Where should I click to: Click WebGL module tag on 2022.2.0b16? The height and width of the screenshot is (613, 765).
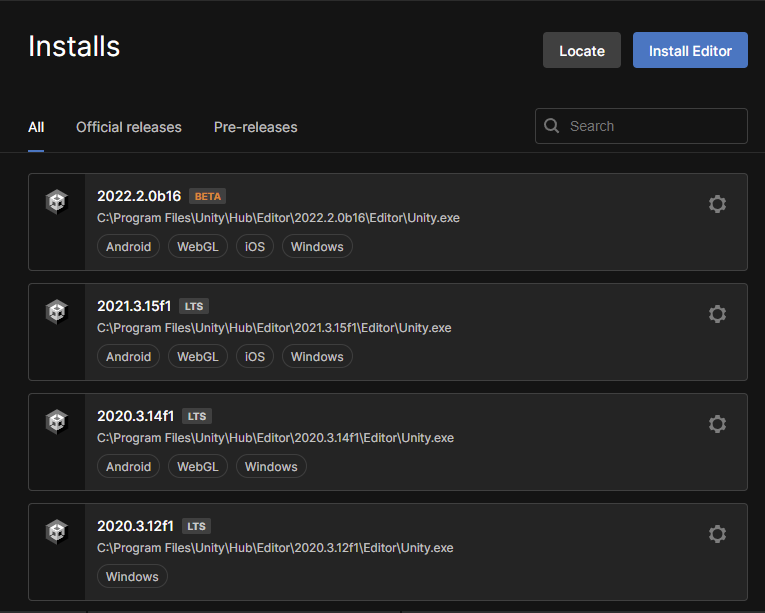pyautogui.click(x=198, y=246)
